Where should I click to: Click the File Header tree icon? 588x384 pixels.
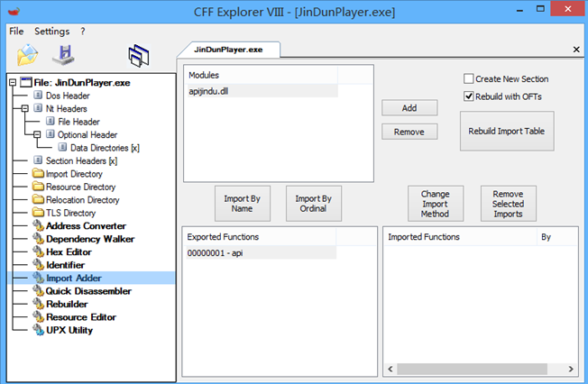coord(51,121)
